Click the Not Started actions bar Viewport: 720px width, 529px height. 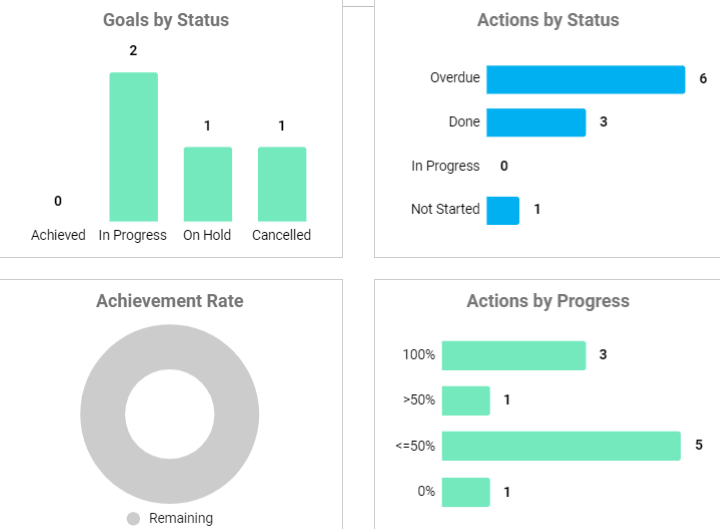click(503, 210)
